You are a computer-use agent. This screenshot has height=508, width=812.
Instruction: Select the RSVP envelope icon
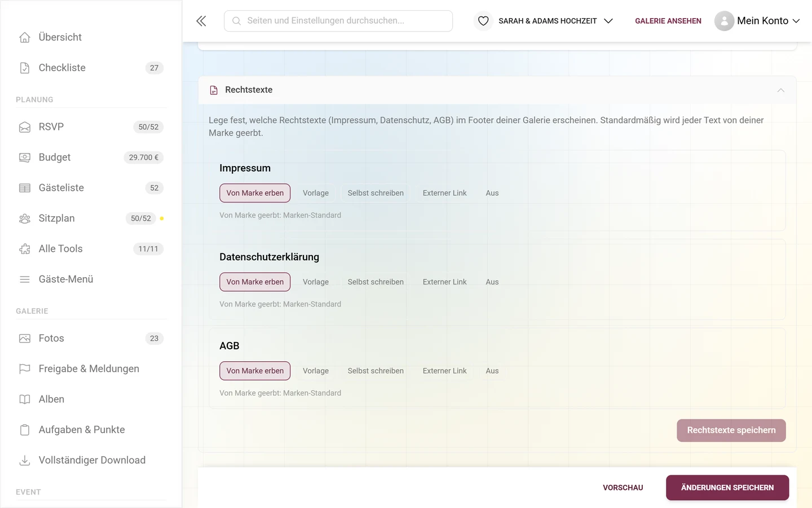click(25, 127)
